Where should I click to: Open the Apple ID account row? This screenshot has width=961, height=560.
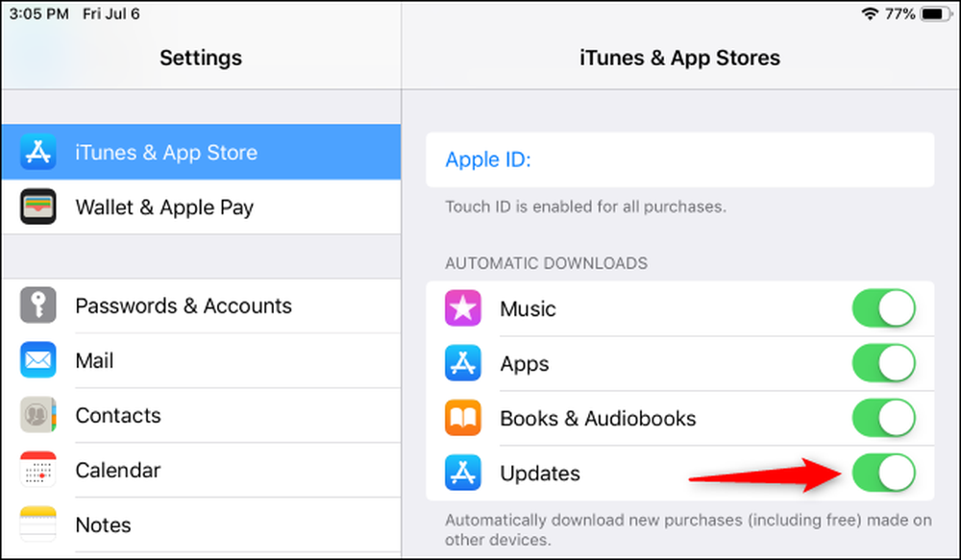[x=680, y=159]
